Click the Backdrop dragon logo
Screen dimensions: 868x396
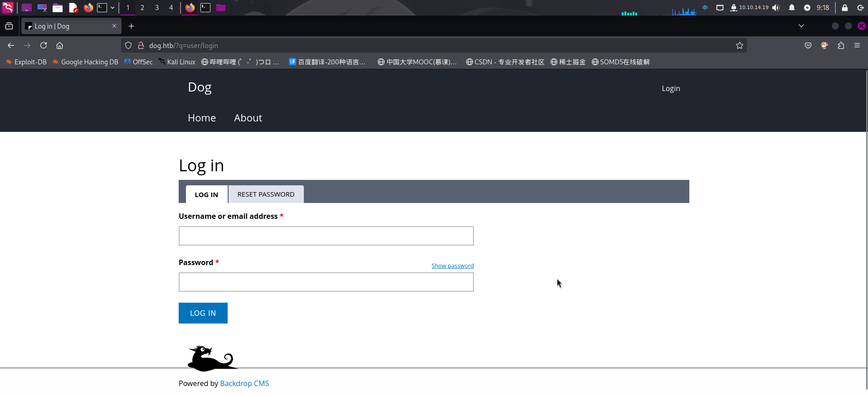click(213, 358)
